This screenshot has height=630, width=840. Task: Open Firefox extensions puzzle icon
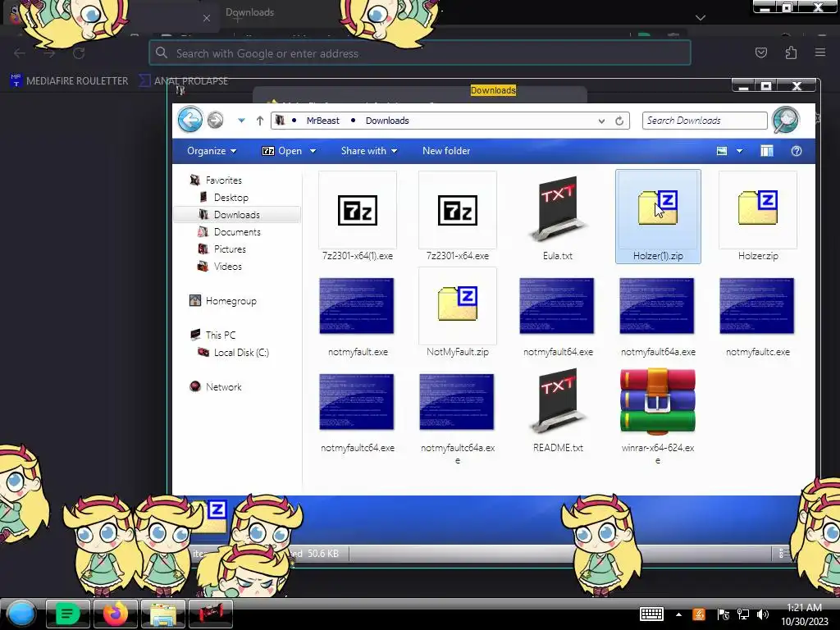click(791, 52)
